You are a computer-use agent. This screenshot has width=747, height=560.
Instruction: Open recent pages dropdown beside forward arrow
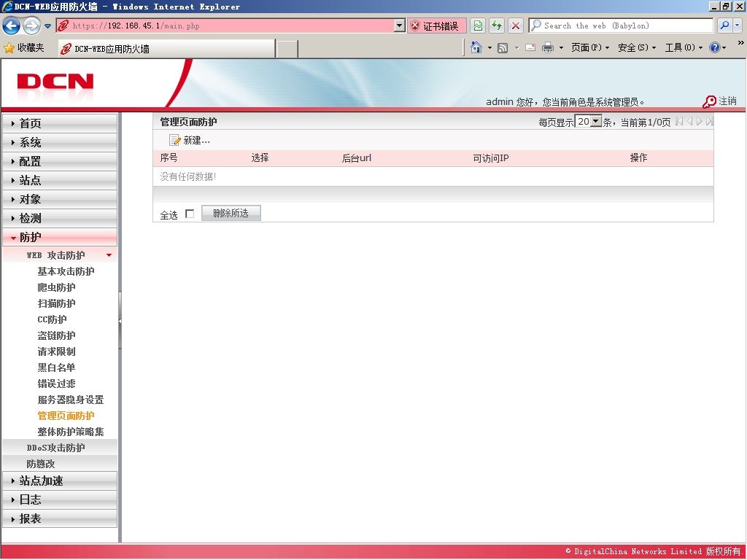tap(47, 26)
